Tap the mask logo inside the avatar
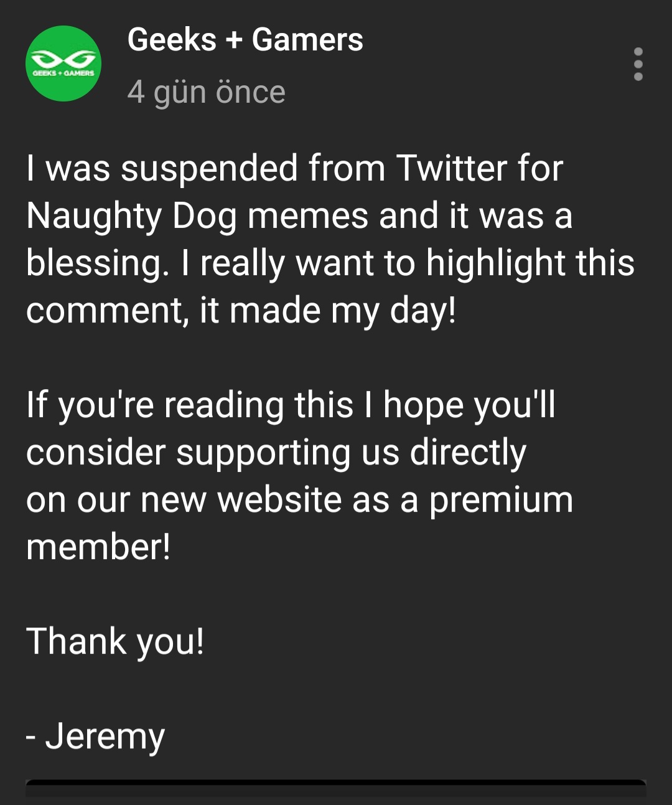Viewport: 672px width, 805px height. (63, 60)
